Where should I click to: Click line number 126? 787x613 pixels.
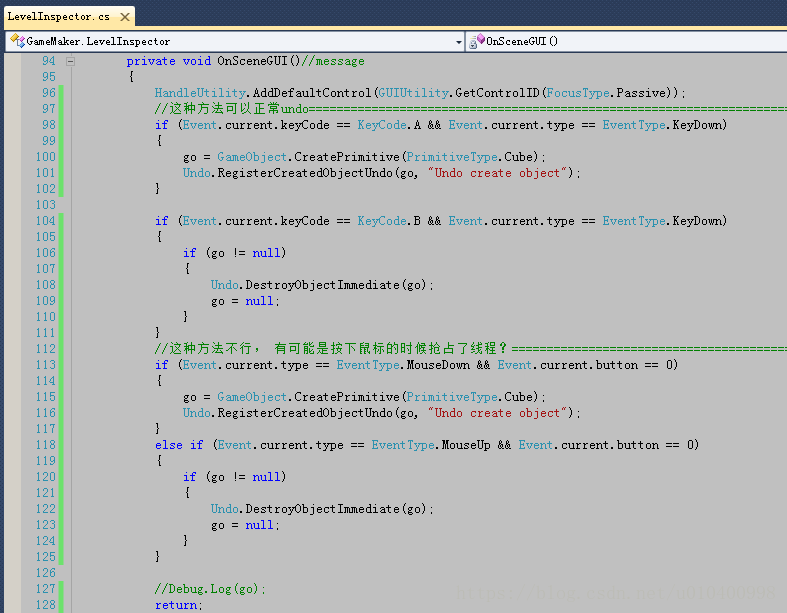click(x=45, y=573)
